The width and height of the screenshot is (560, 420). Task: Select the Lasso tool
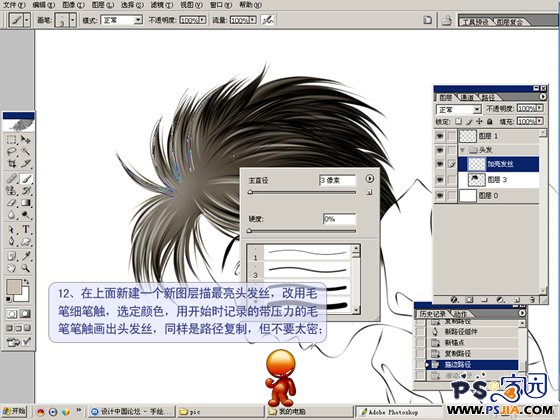[12, 151]
